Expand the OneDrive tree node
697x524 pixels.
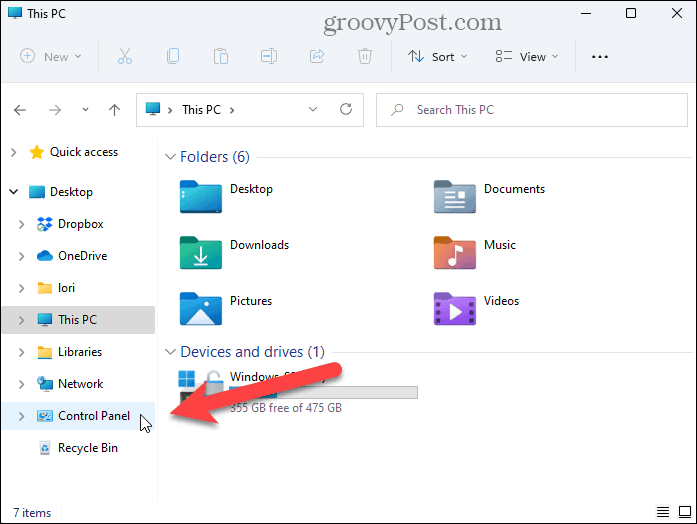tap(21, 256)
